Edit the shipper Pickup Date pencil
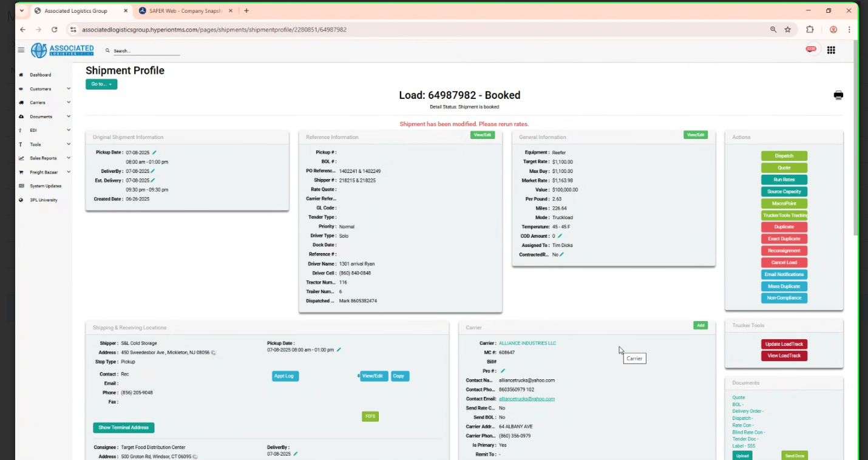 pyautogui.click(x=339, y=350)
